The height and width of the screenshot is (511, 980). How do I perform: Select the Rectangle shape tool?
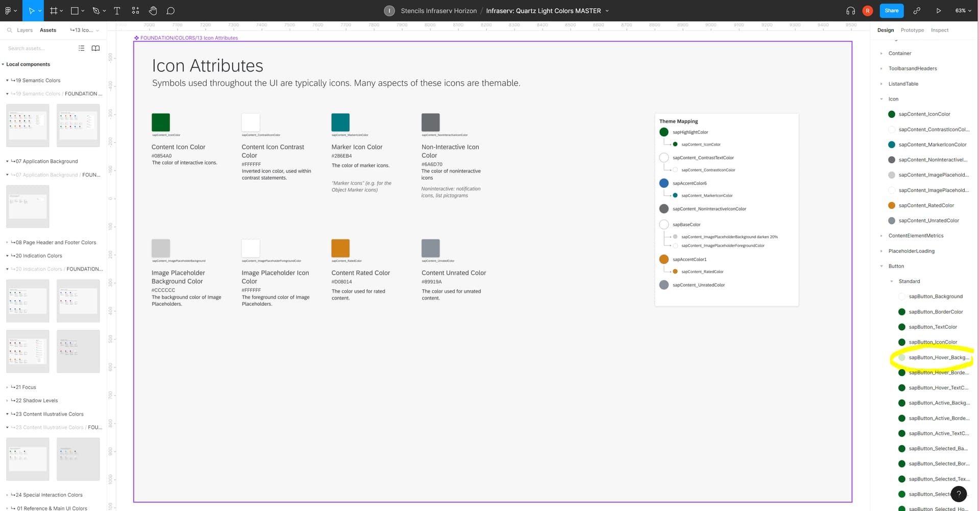click(x=75, y=11)
